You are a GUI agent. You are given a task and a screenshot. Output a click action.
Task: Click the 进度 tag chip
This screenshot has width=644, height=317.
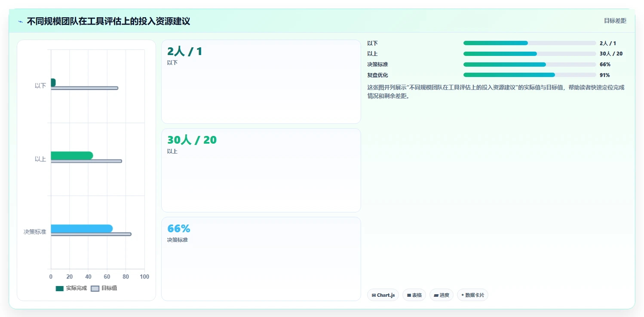(442, 295)
